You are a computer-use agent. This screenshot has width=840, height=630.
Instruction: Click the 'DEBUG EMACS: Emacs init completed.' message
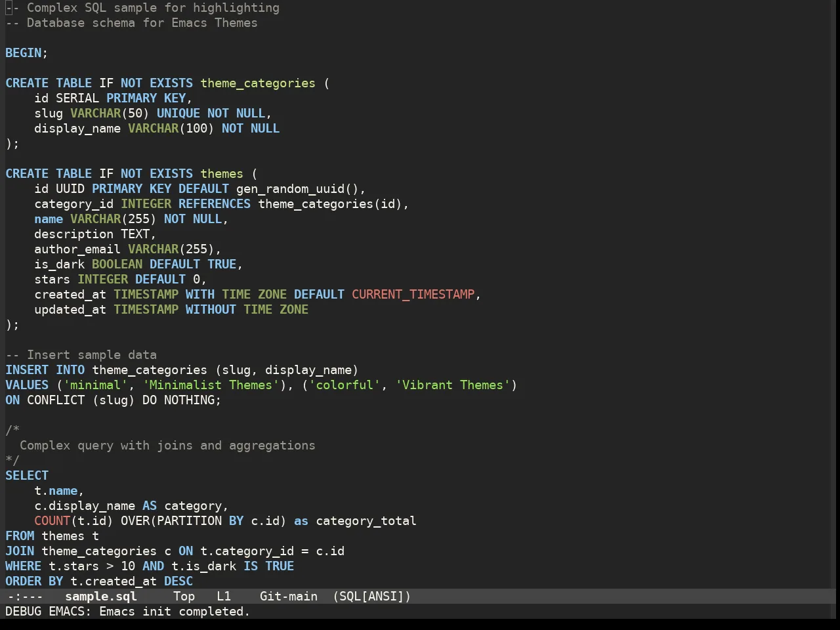tap(128, 612)
